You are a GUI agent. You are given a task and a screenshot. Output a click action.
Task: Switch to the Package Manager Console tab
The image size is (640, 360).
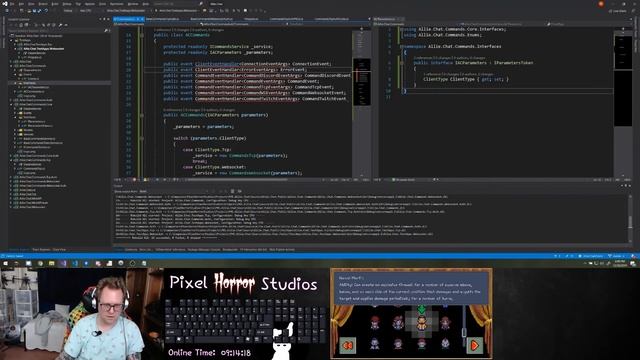tap(204, 249)
